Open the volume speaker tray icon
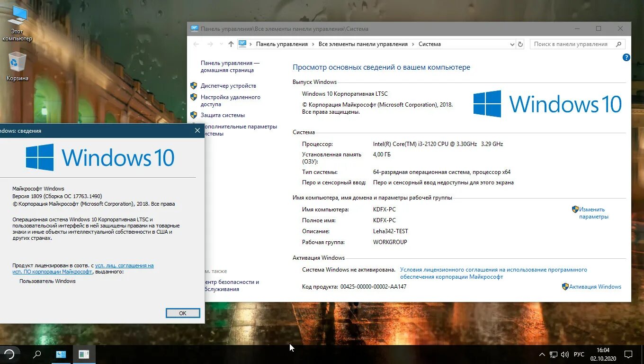This screenshot has width=644, height=364. tap(565, 355)
